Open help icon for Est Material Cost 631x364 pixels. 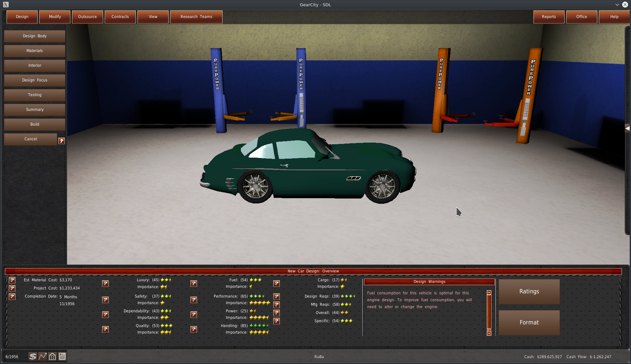click(x=12, y=280)
